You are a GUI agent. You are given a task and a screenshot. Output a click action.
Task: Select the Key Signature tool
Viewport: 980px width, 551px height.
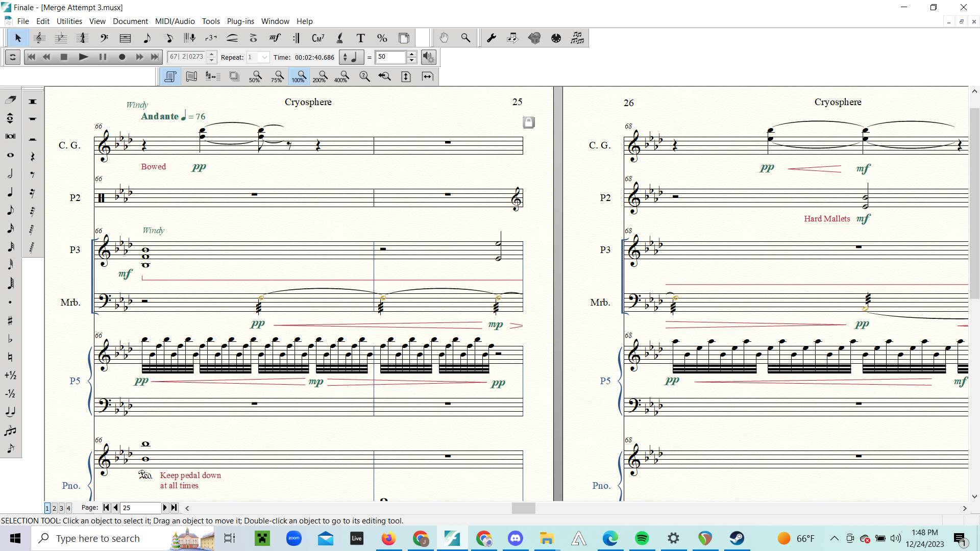click(61, 38)
